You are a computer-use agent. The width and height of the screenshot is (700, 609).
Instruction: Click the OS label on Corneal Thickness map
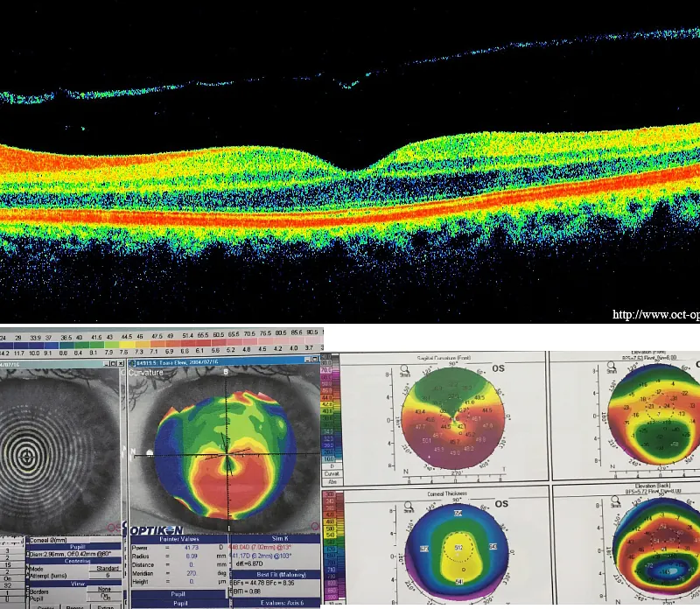coord(501,504)
